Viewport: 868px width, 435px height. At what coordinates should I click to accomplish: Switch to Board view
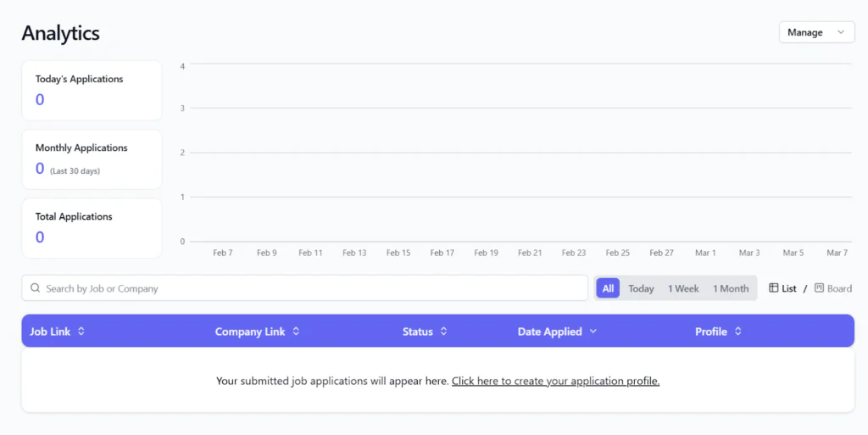(x=833, y=288)
